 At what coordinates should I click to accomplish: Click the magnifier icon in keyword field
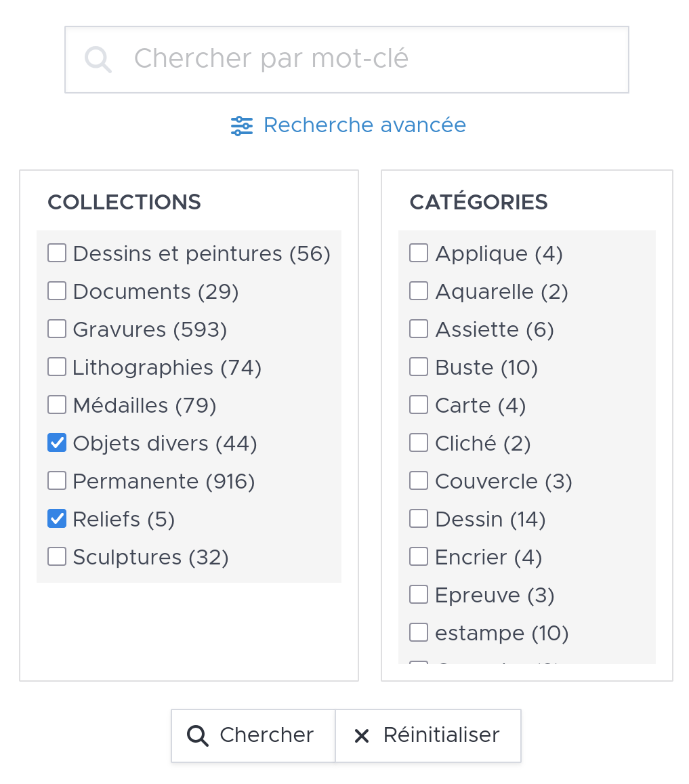[x=98, y=60]
